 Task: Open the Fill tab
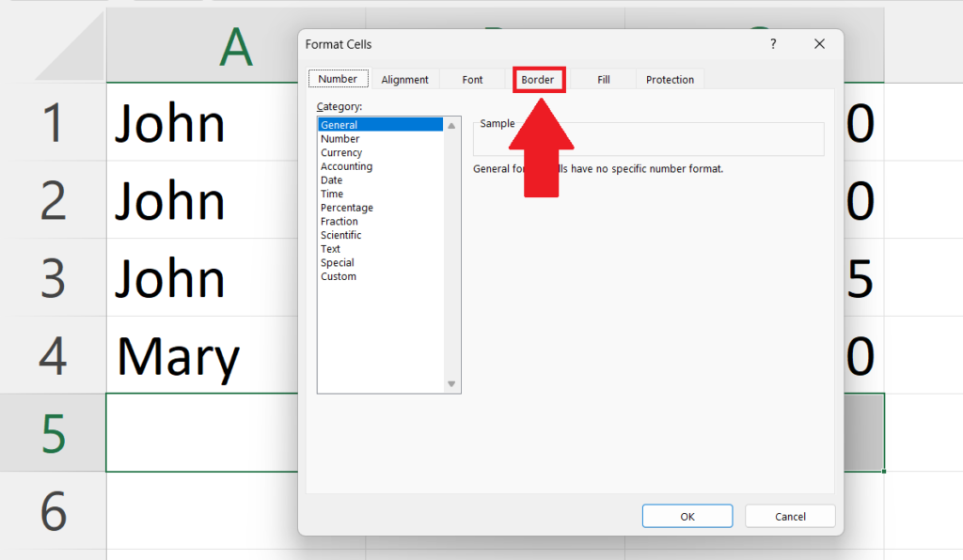604,80
